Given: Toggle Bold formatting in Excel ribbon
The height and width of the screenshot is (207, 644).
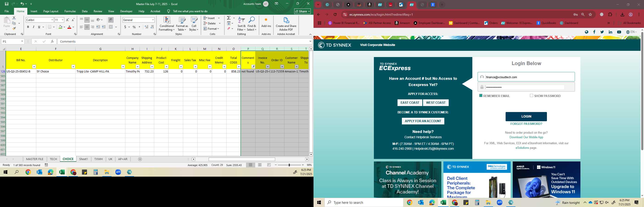Looking at the screenshot, I should pyautogui.click(x=28, y=27).
